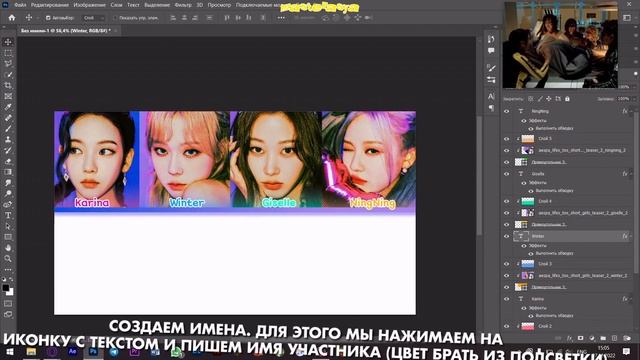Screen dimensions: 640x360
Task: Select the Zoom tool
Action: click(8, 258)
